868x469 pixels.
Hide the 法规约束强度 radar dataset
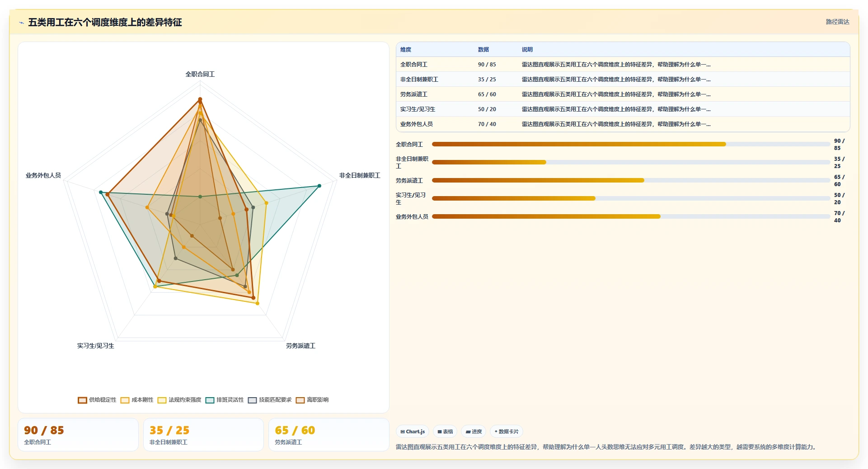(x=179, y=400)
